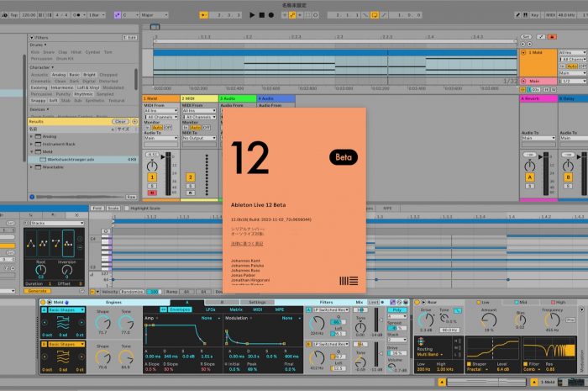
Task: Open the Major scale name dropdown
Action: [154, 15]
